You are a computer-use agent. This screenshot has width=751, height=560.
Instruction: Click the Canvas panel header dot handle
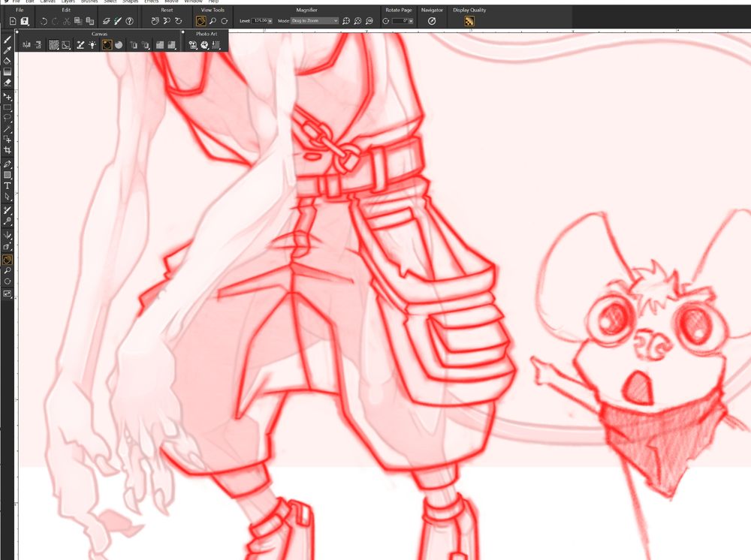coord(17,32)
